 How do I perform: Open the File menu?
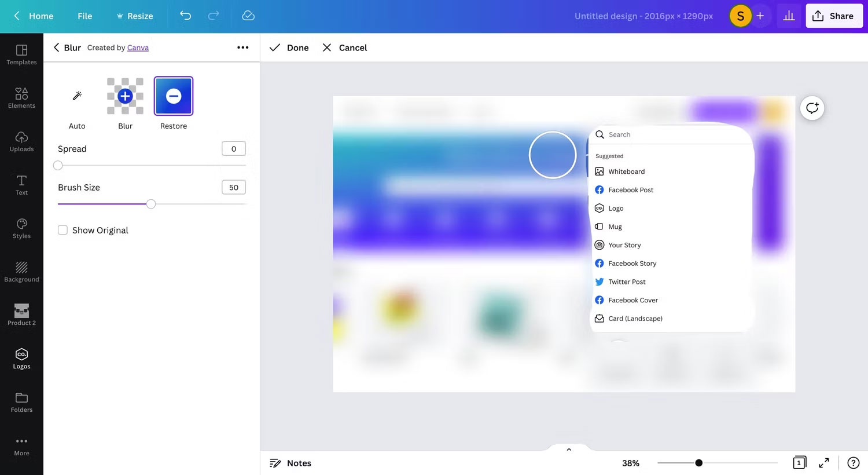pos(84,16)
